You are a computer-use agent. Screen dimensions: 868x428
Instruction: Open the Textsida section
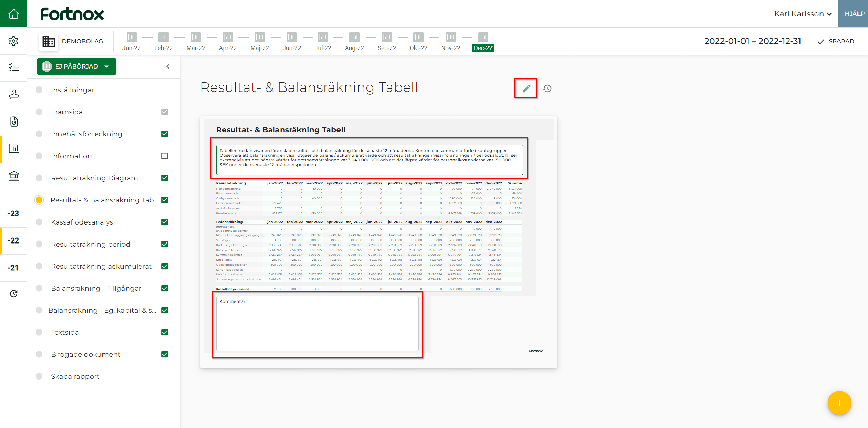click(x=65, y=332)
